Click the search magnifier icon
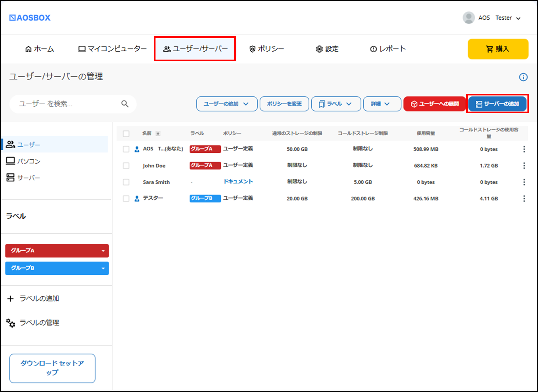The height and width of the screenshot is (392, 538). [x=125, y=104]
